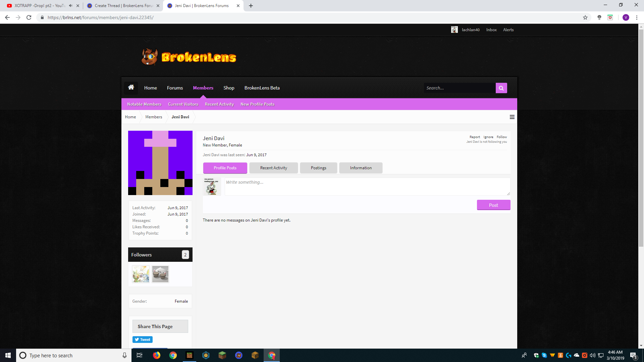Screen dimensions: 644x362
Task: Switch to the XOTRAPP YouTube tab
Action: 40,6
